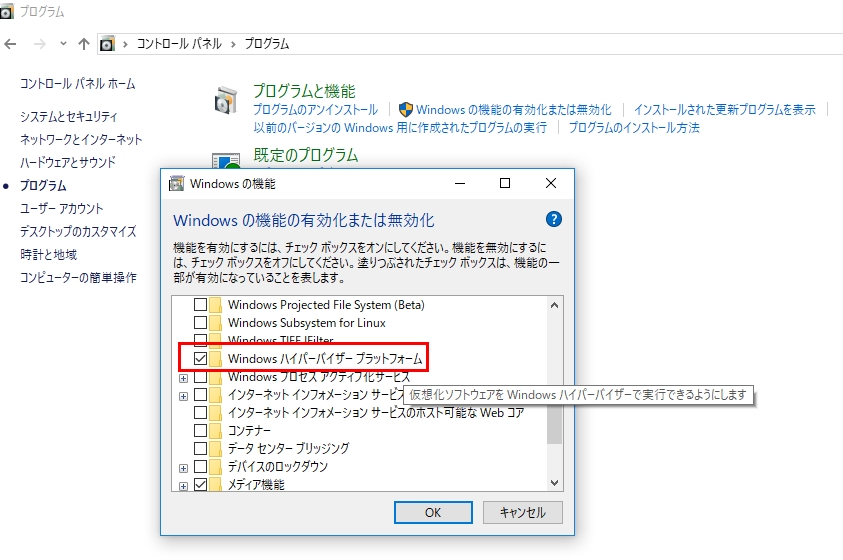
Task: Toggle デバイスのロックダウン checkbox
Action: coord(200,466)
